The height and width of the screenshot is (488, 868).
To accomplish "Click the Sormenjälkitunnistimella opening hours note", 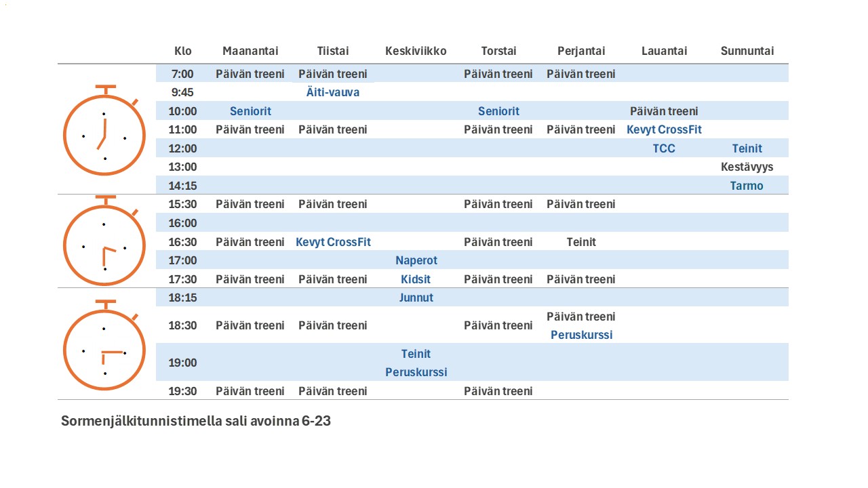I will click(x=196, y=421).
